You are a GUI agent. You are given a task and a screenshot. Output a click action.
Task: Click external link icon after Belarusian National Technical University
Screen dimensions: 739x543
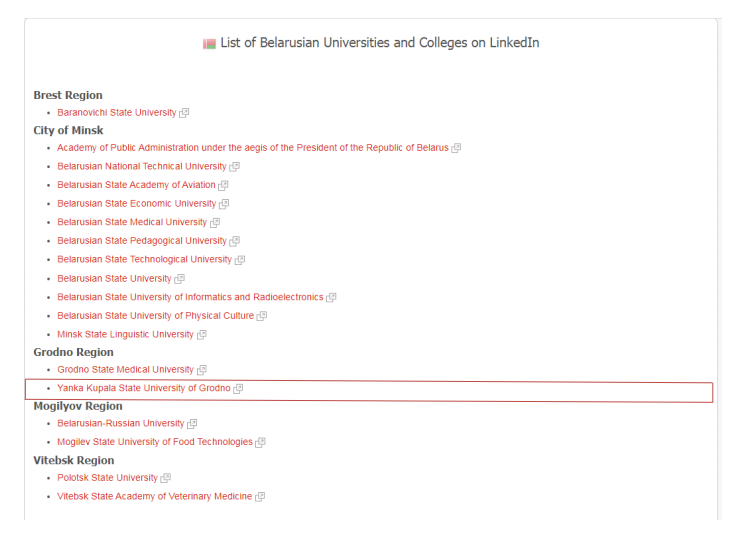tap(235, 166)
